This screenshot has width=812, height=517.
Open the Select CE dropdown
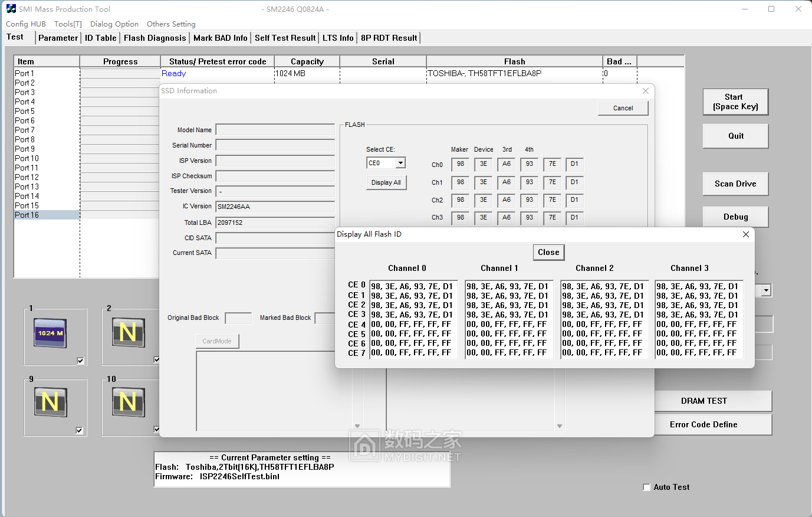click(400, 163)
